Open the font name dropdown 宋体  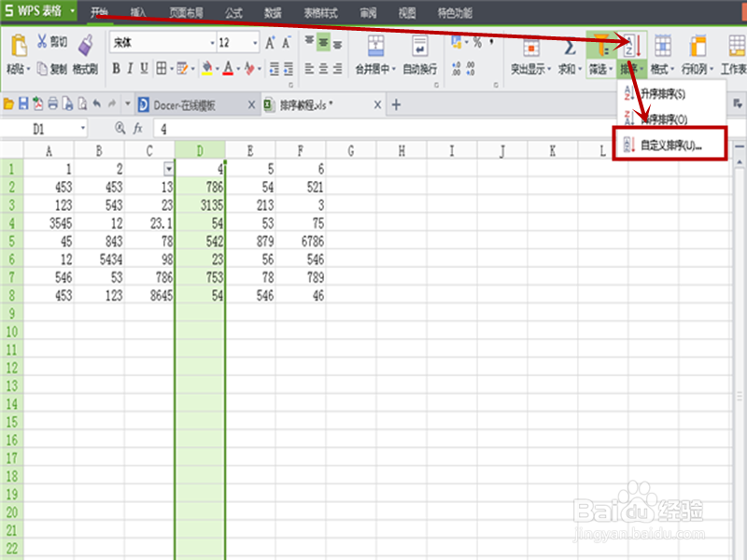213,43
